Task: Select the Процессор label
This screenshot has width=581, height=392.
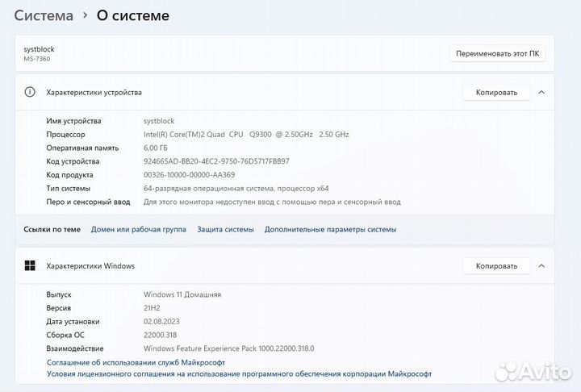Action: [65, 134]
